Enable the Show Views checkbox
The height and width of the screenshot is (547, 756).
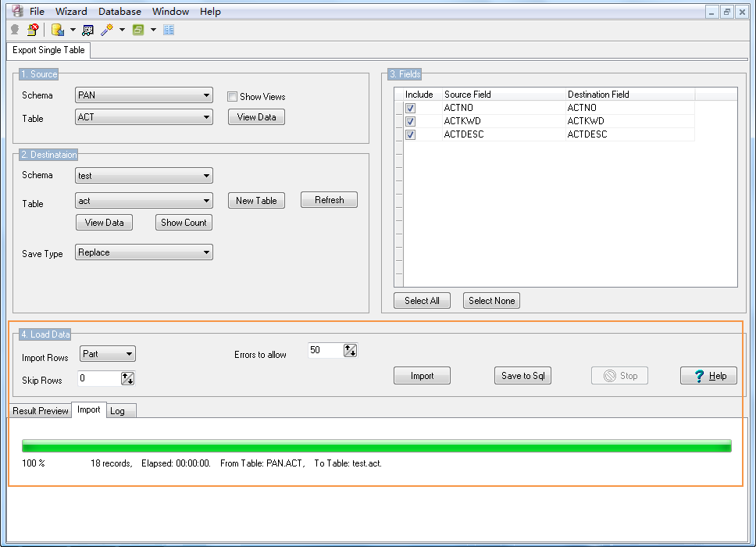233,96
